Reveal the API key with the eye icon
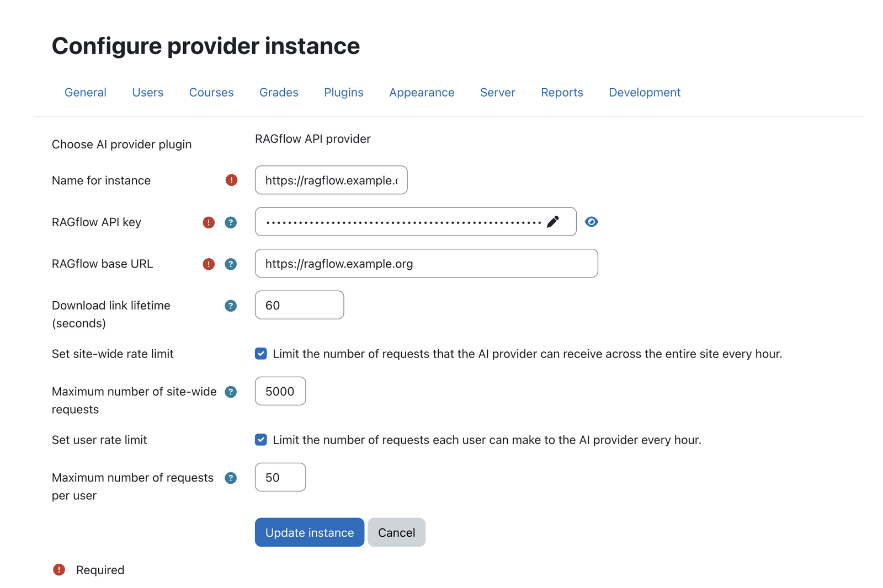This screenshot has height=588, width=883. (591, 222)
